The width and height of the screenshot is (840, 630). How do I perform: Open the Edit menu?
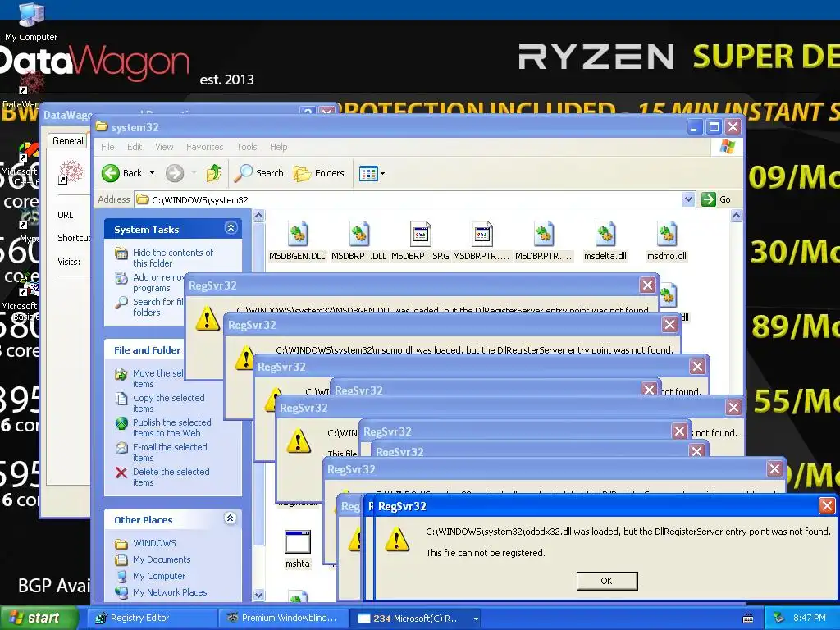tap(135, 147)
